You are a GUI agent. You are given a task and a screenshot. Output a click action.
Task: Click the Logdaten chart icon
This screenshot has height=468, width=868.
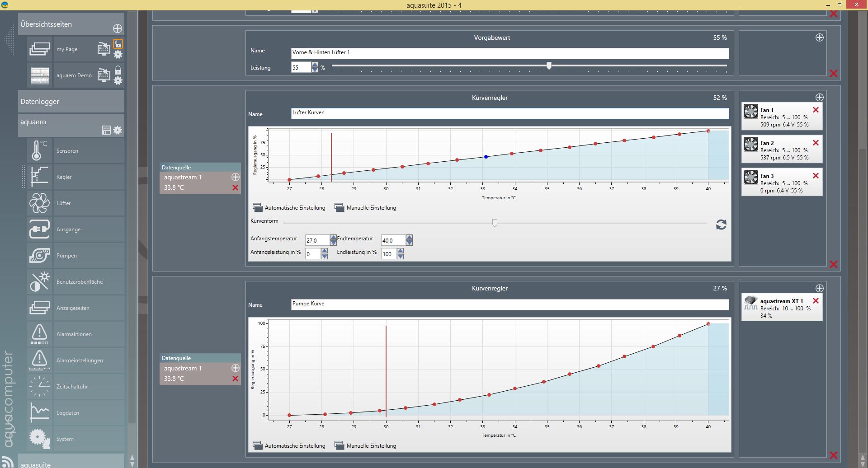[39, 412]
